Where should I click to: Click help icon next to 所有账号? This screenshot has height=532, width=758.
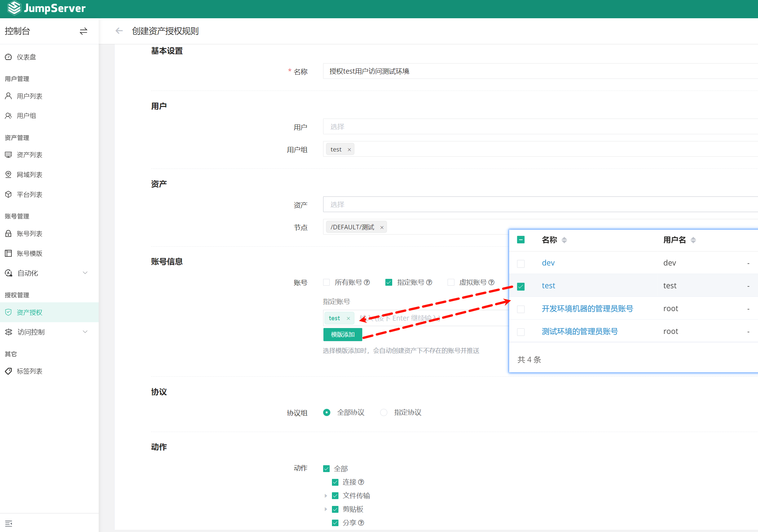point(367,282)
